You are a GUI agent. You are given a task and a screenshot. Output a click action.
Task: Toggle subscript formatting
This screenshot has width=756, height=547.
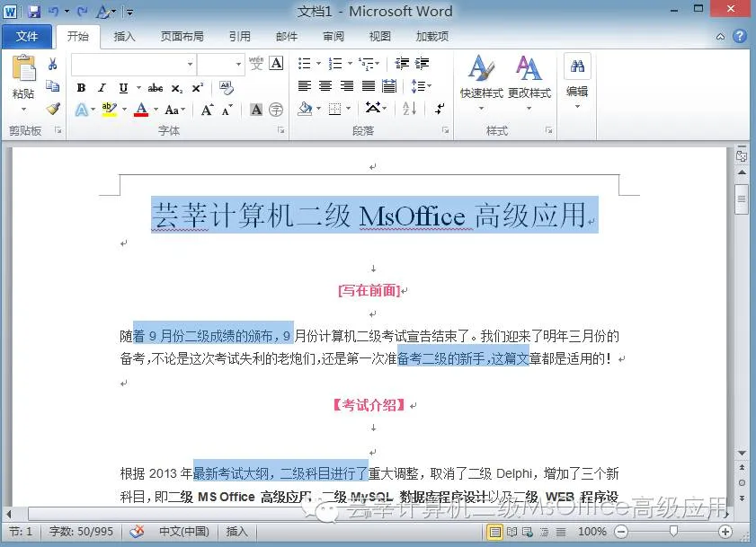177,88
